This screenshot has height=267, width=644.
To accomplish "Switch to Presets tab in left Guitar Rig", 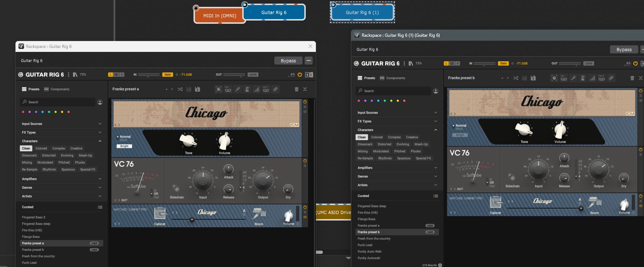I will coord(31,89).
